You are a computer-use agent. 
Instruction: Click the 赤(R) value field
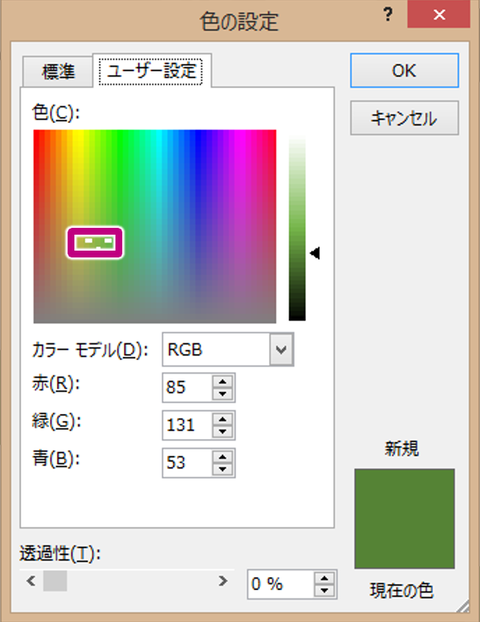pyautogui.click(x=187, y=388)
